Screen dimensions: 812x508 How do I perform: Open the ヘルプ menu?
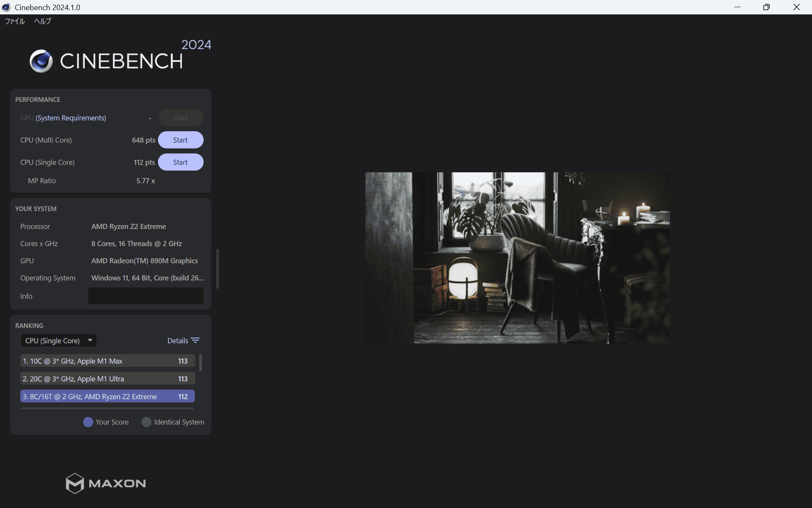click(x=42, y=21)
